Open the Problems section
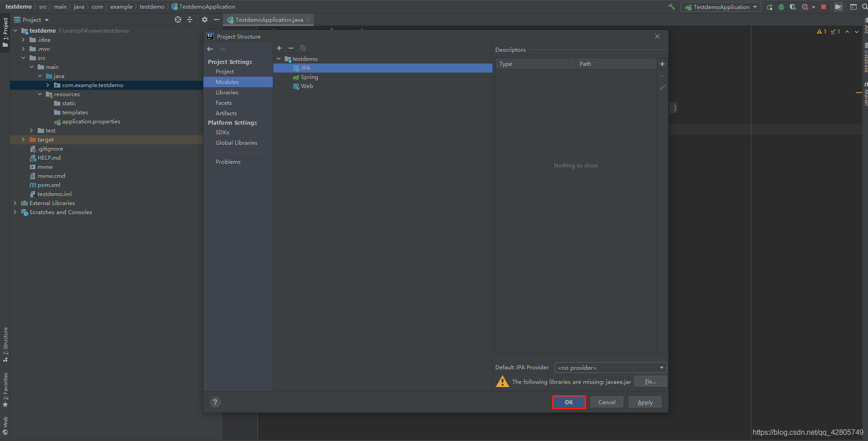Viewport: 868px width, 441px height. [228, 162]
